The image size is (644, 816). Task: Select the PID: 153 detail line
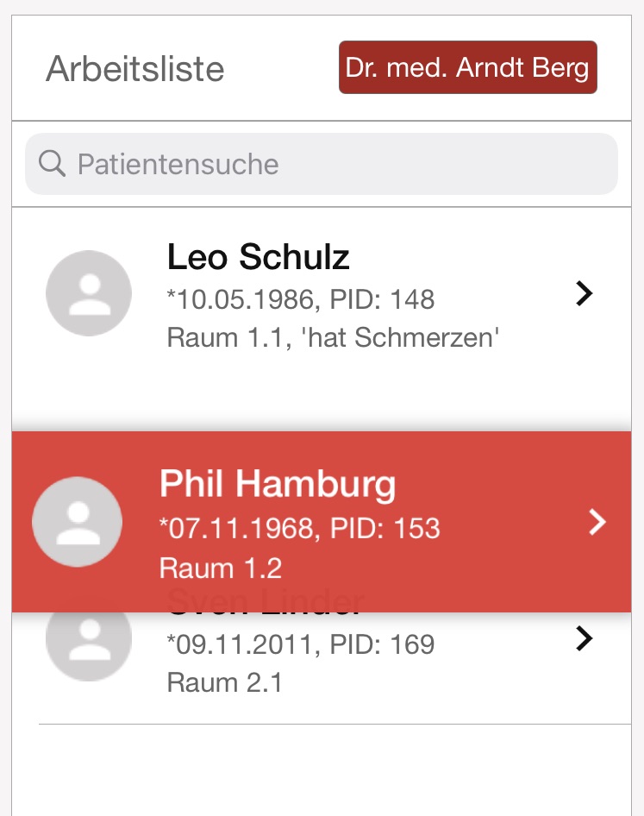pos(300,528)
